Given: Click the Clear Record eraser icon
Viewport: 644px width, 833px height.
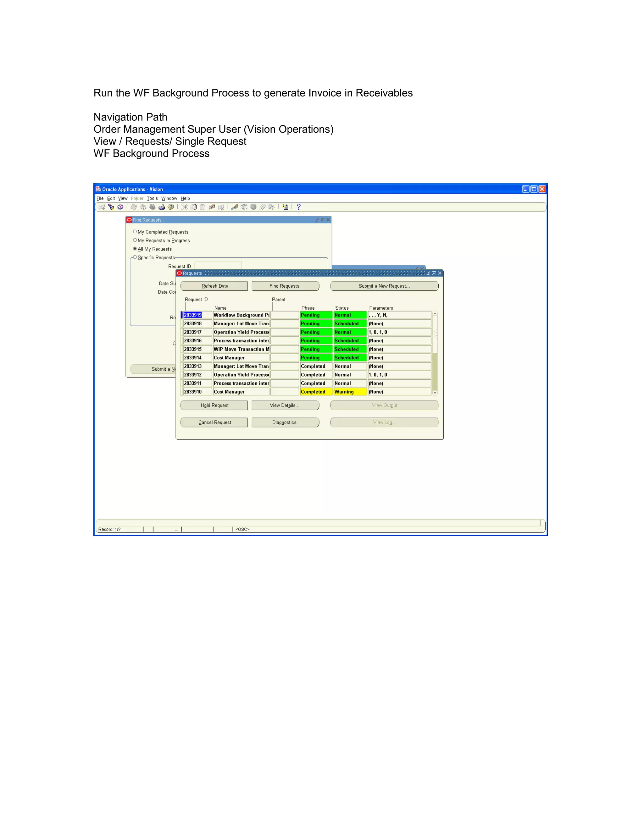Looking at the screenshot, I should pos(212,207).
